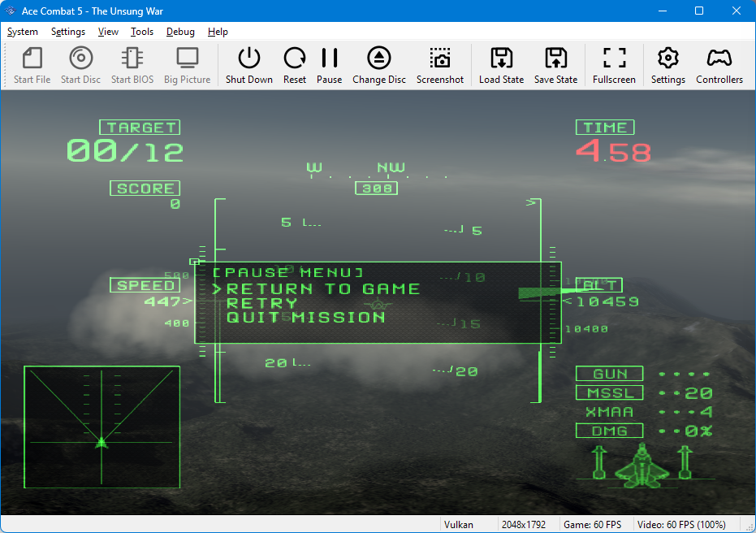Open the Help menu
The image size is (756, 533).
218,32
